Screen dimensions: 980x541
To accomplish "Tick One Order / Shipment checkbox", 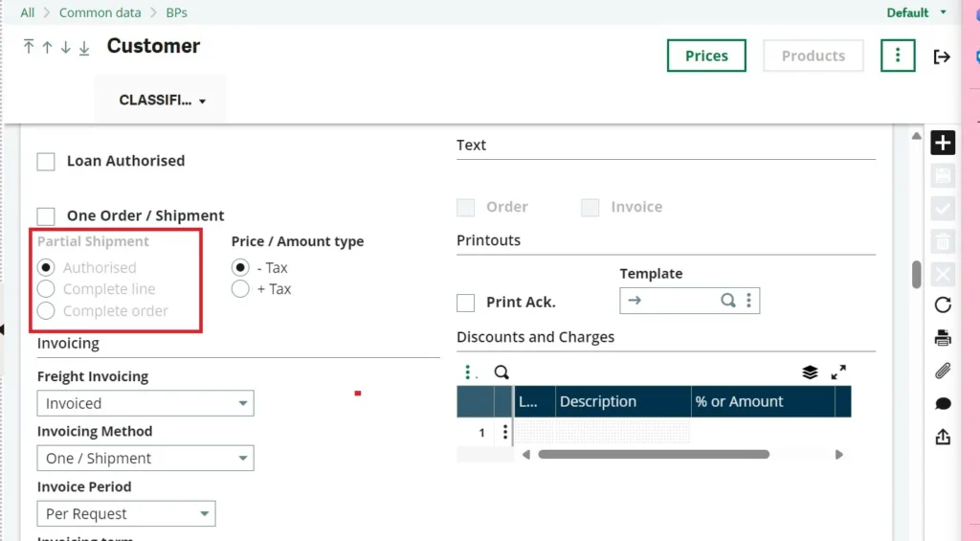I will click(x=46, y=216).
